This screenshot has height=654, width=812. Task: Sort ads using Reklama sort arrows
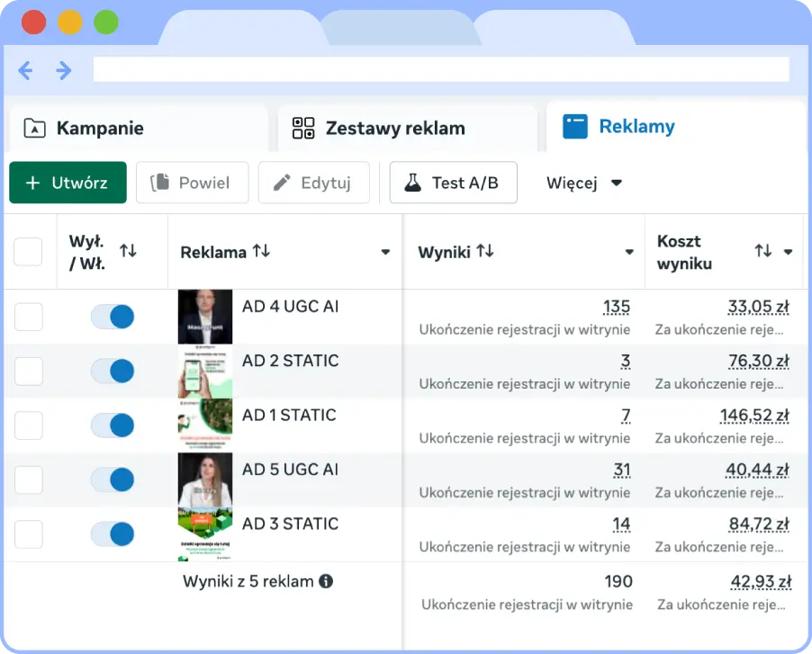coord(261,251)
